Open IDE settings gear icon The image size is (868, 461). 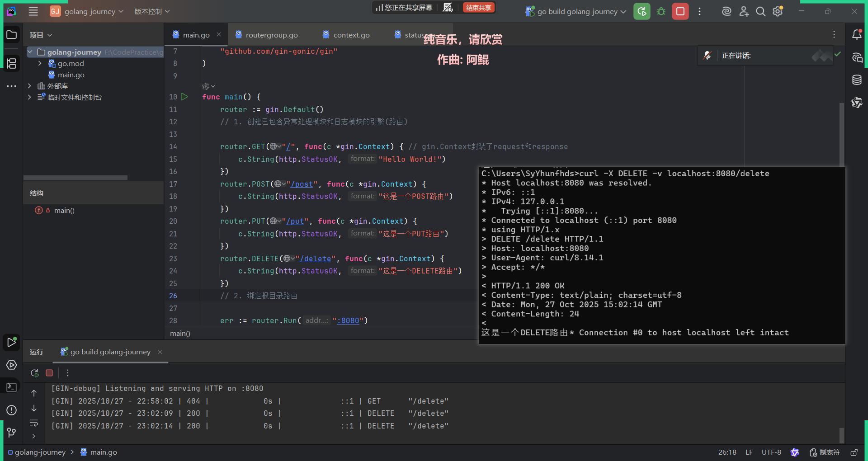778,12
